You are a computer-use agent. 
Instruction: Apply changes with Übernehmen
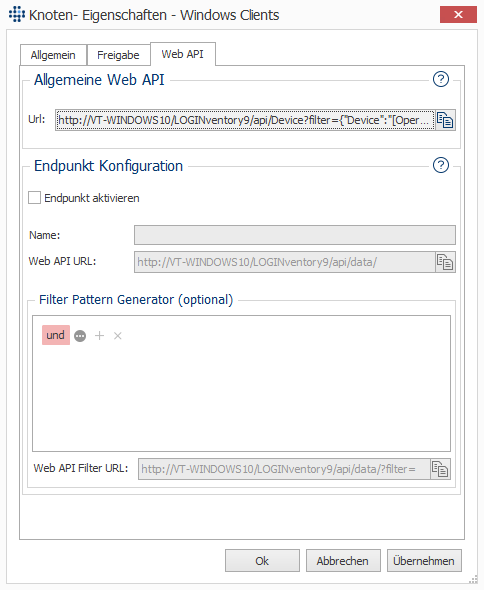click(x=424, y=561)
